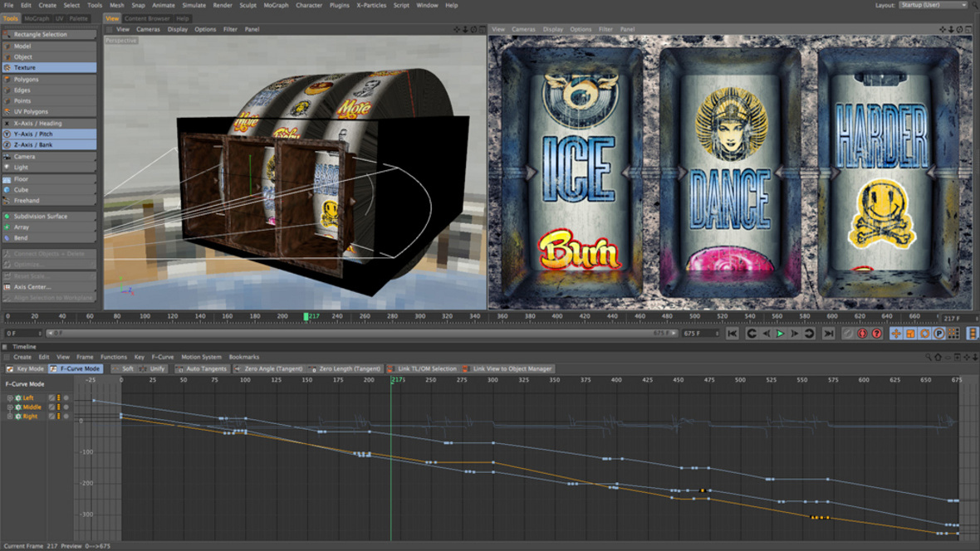Toggle the Position keyframe recording icon
980x551 pixels.
pyautogui.click(x=896, y=334)
